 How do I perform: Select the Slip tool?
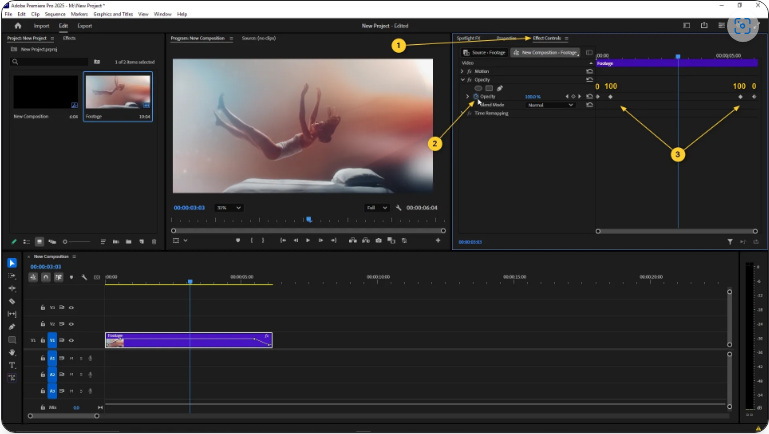click(12, 314)
